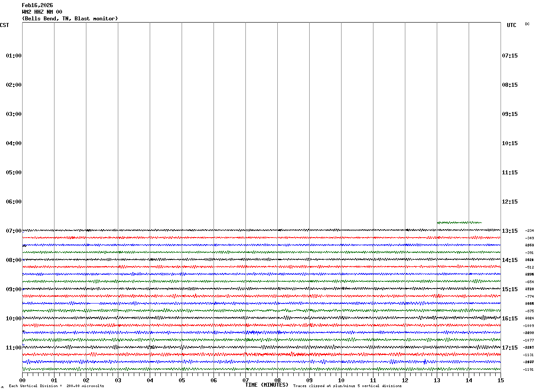Image resolution: width=536 pixels, height=392 pixels.
Task: Click the DC offset value -1191
Action: [529, 370]
